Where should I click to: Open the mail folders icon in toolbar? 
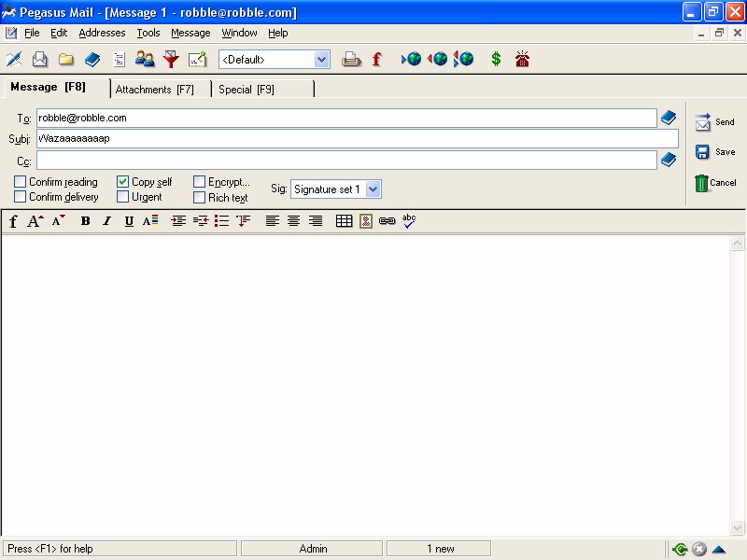pos(66,60)
